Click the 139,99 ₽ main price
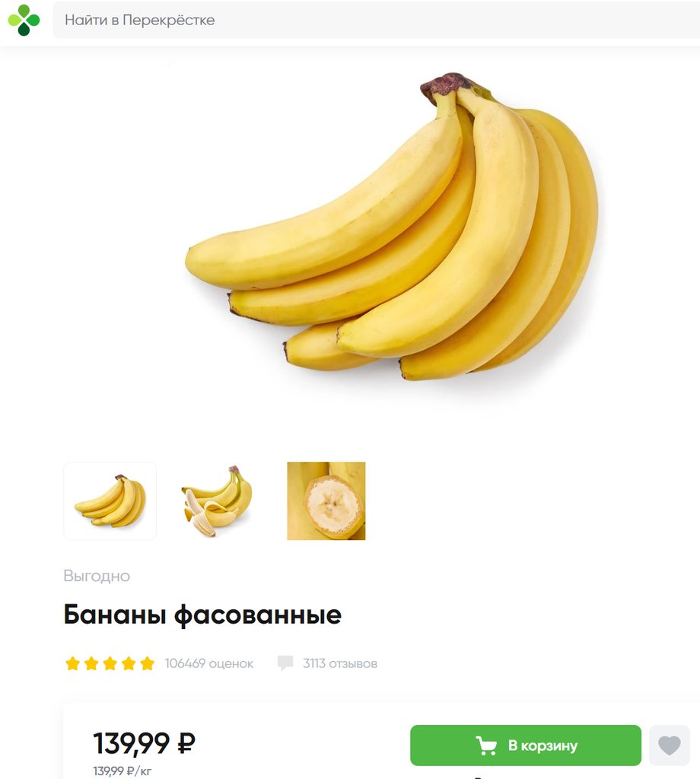 [x=144, y=744]
